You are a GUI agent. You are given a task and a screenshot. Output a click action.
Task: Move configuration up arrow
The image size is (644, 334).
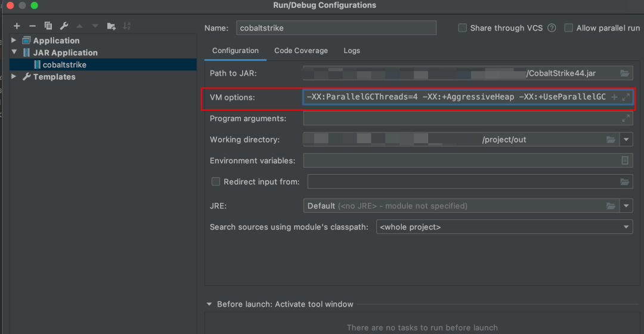click(80, 26)
